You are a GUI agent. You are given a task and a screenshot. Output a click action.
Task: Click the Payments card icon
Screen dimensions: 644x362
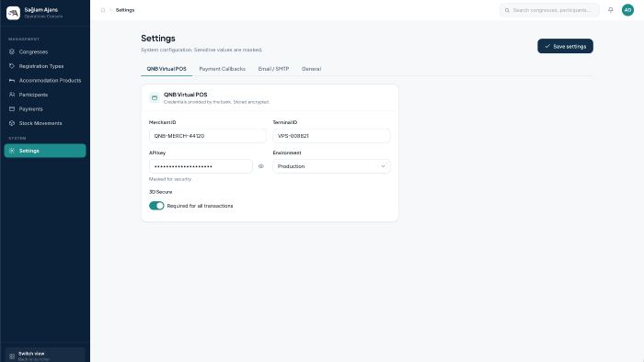coord(12,109)
